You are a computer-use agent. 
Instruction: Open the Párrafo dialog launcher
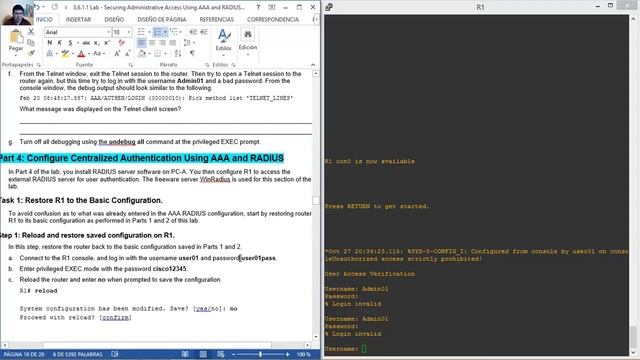[207, 65]
